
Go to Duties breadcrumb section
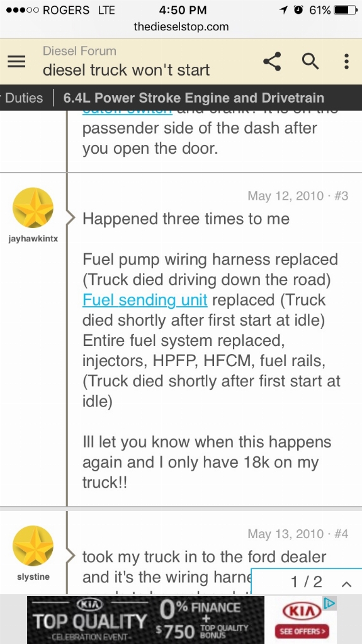pyautogui.click(x=24, y=98)
